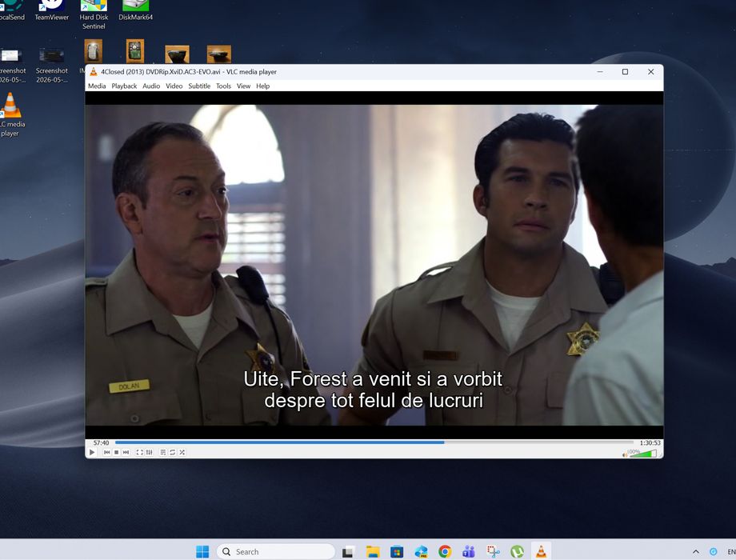The image size is (736, 560).
Task: Open the Playback menu
Action: point(124,86)
